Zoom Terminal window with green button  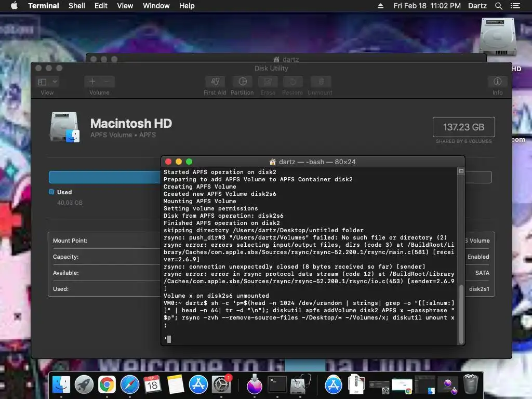(189, 162)
